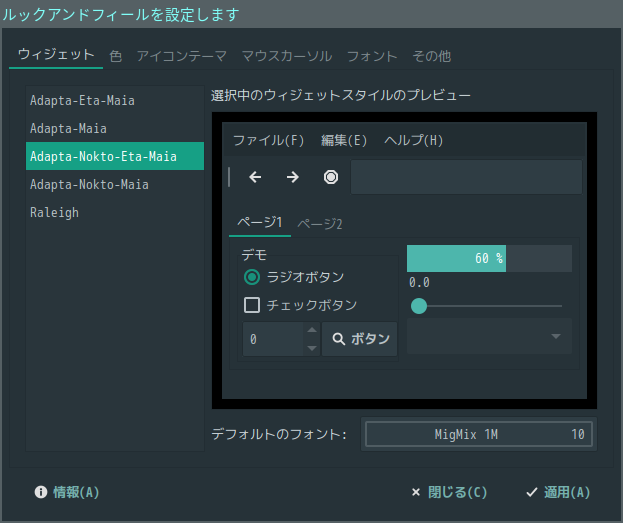
Task: Apply changes with 適用(A) button
Action: point(558,492)
